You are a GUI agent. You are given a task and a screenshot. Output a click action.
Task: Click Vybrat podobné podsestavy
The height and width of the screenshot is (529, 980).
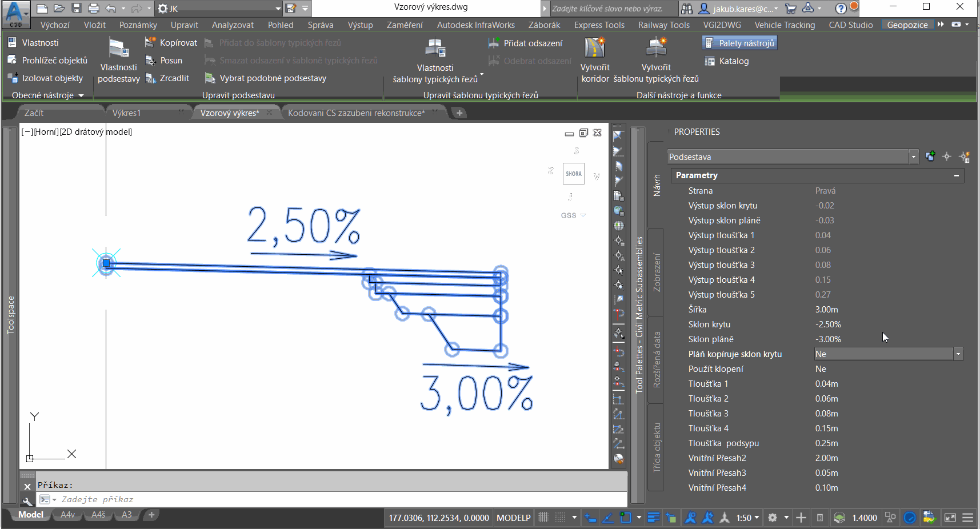(x=266, y=78)
